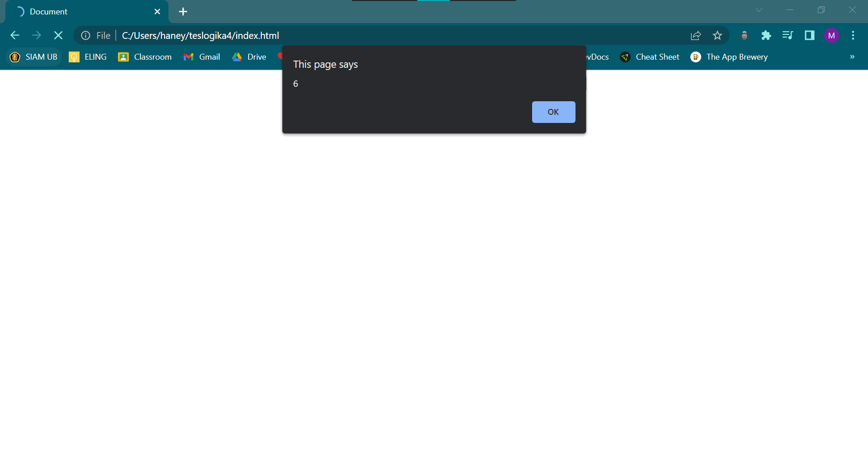
Task: Open a new tab
Action: [x=183, y=12]
